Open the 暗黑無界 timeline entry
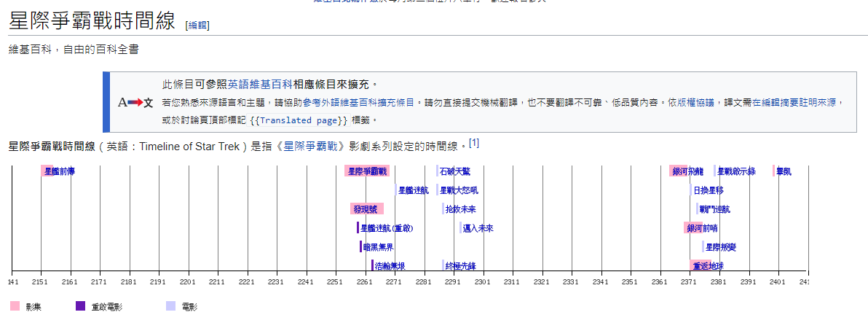This screenshot has width=868, height=323. coord(377,246)
